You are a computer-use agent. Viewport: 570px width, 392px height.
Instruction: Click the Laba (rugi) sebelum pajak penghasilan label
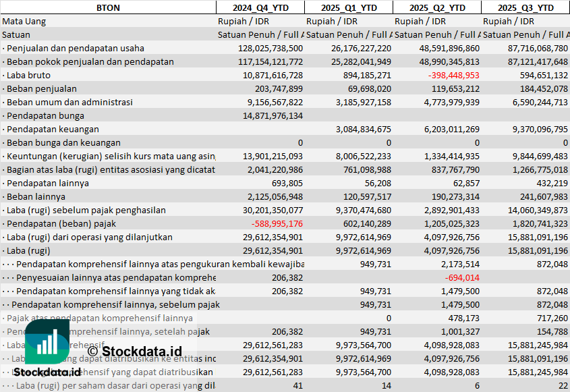pyautogui.click(x=86, y=210)
